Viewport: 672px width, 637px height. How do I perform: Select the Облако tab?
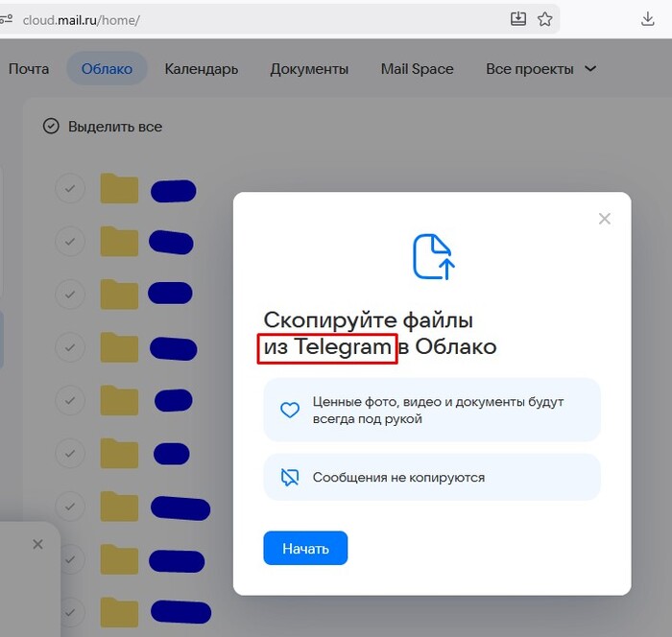coord(107,69)
